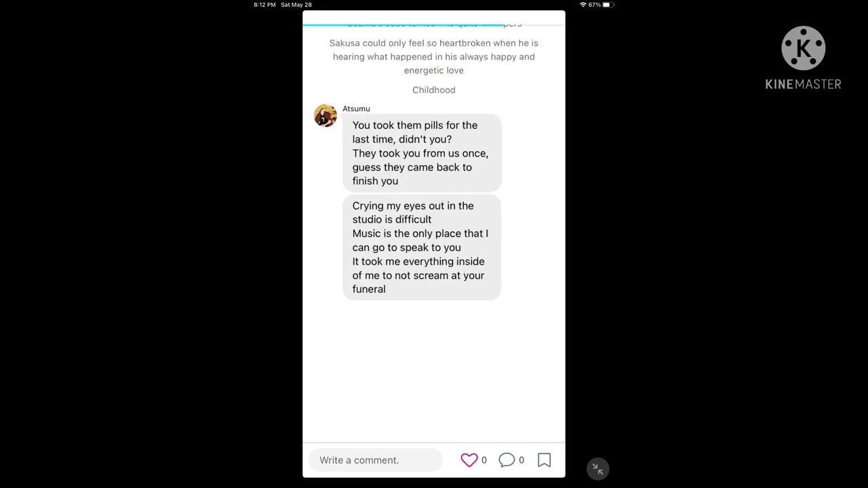Open comments via speech bubble icon
The width and height of the screenshot is (868, 488).
point(507,460)
